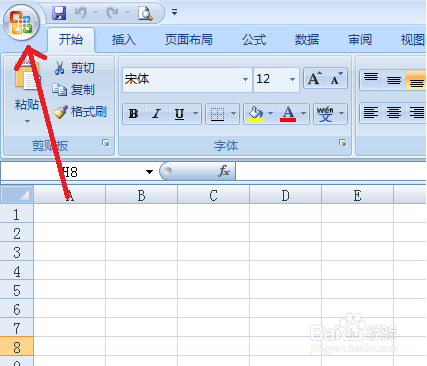Select column C header
The height and width of the screenshot is (366, 427).
[x=214, y=196]
